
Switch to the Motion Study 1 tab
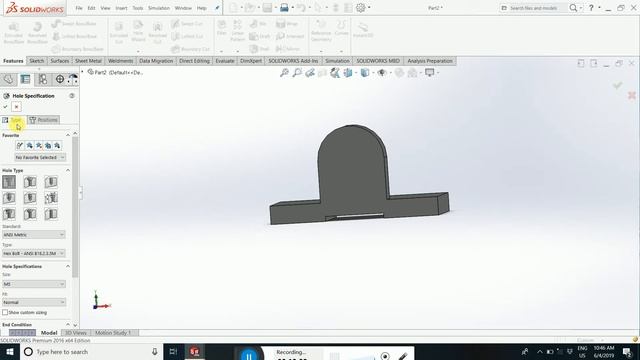pyautogui.click(x=113, y=333)
